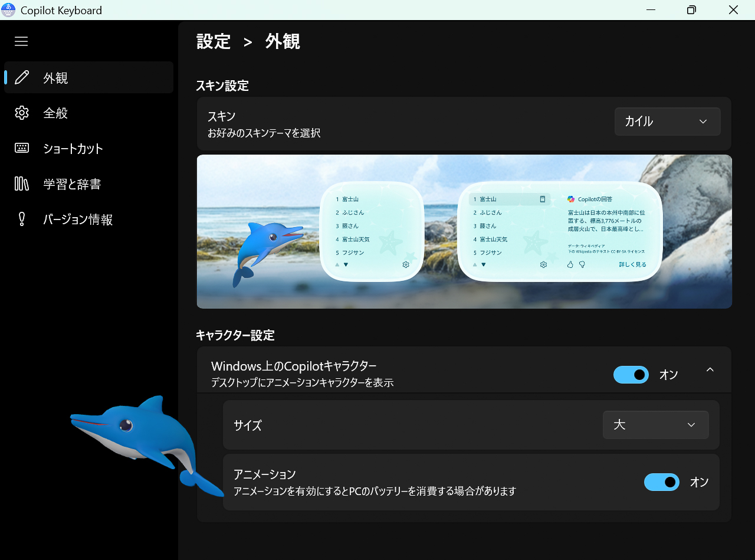The height and width of the screenshot is (560, 755).
Task: Click the thumbs-down button in the answer preview
Action: (x=582, y=264)
